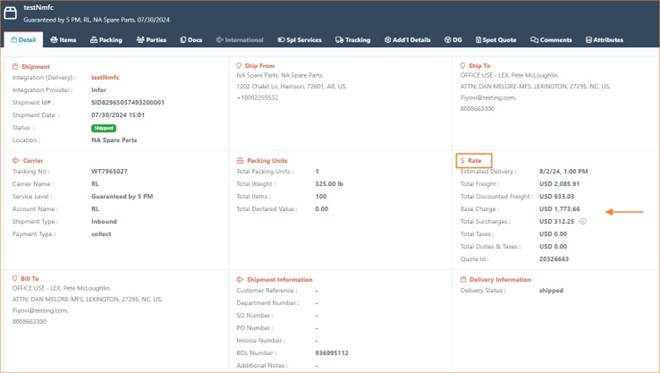660x373 pixels.
Task: Click the Shipment Information arrow icon
Action: point(240,280)
